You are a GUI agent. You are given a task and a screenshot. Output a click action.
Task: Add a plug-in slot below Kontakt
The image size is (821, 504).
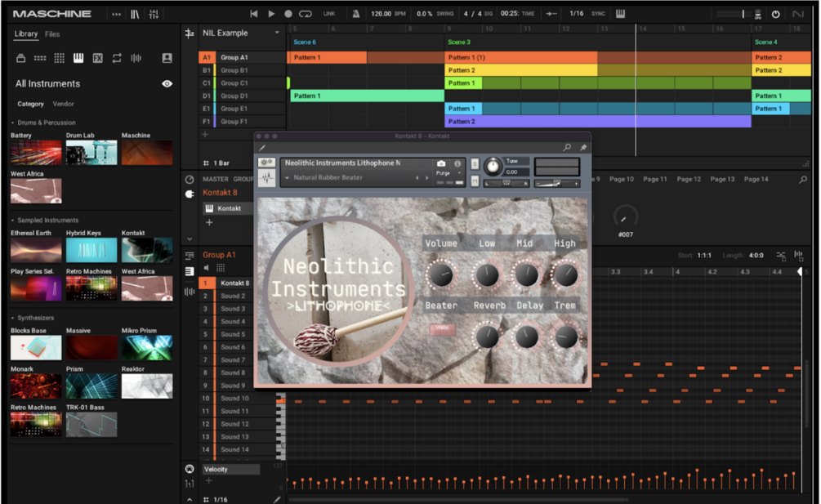[209, 222]
